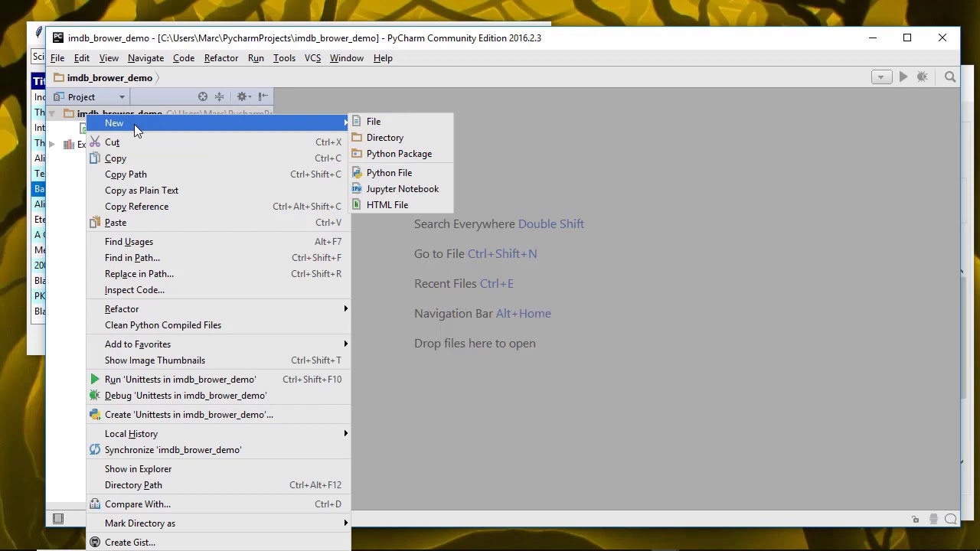Viewport: 980px width, 551px height.
Task: Click the Python File icon in submenu
Action: pos(357,173)
